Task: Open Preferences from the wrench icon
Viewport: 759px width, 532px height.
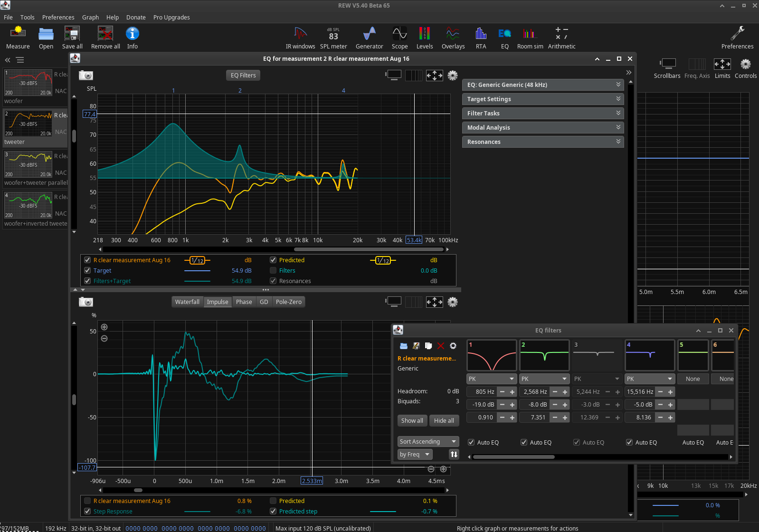Action: point(737,37)
